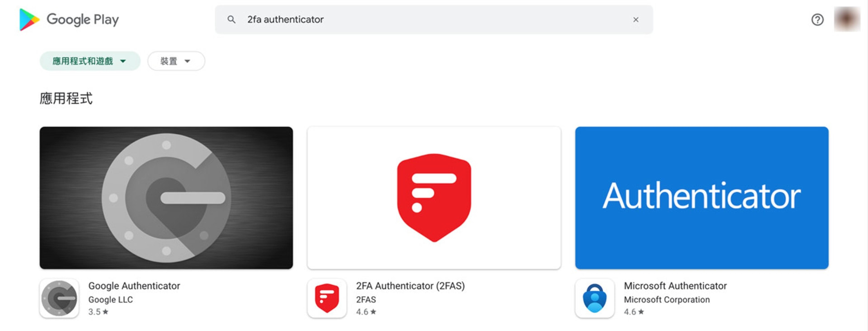Click the Google Authenticator small app icon

click(x=59, y=298)
